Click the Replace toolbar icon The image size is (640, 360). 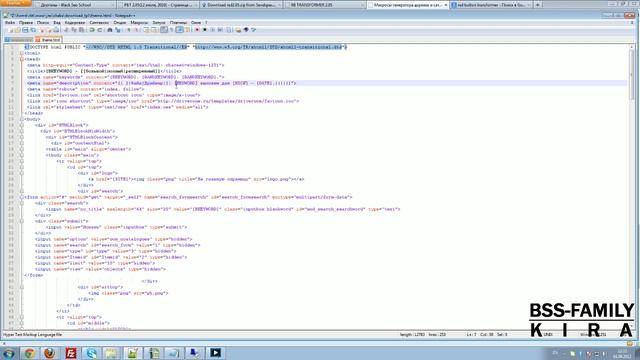pos(118,30)
